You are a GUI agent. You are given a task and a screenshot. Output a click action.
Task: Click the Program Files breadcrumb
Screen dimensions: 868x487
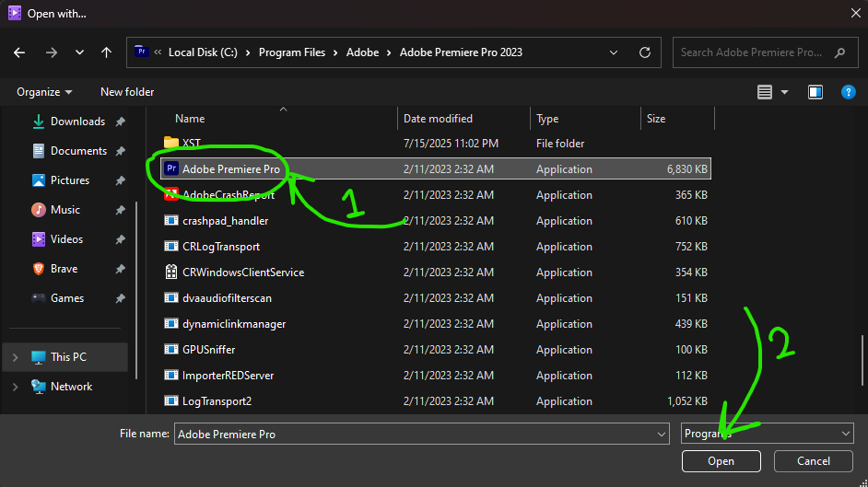[292, 52]
